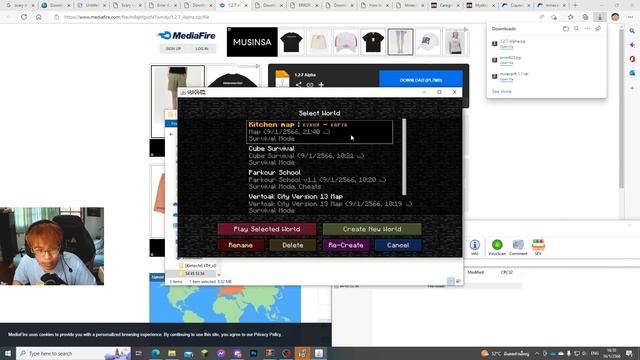Search downloads with the magnifier icon
Viewport: 640px width, 360px height.
pyautogui.click(x=576, y=29)
